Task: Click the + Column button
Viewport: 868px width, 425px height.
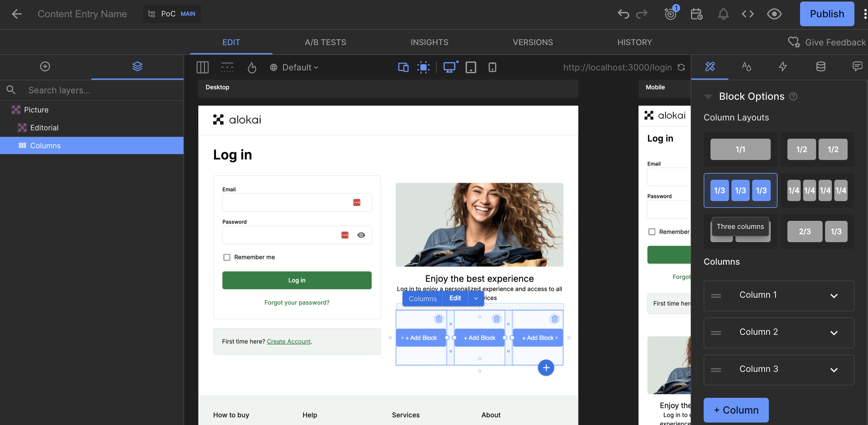Action: click(x=736, y=410)
